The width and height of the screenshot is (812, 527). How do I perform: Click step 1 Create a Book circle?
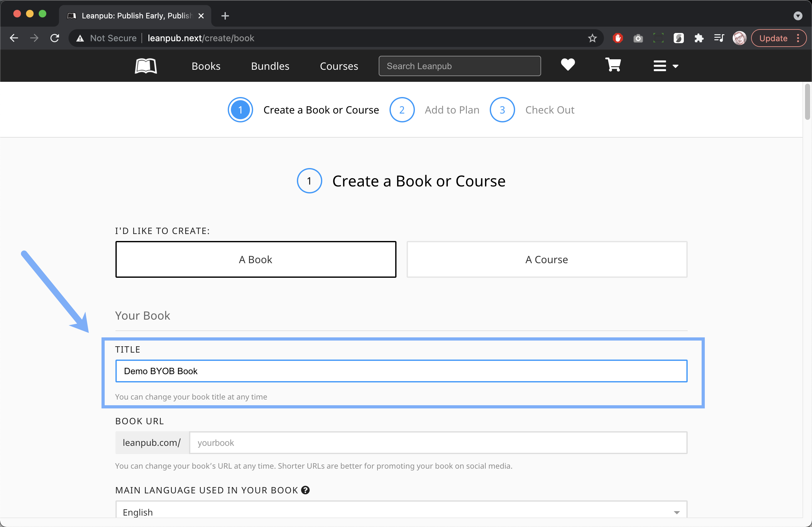click(240, 110)
